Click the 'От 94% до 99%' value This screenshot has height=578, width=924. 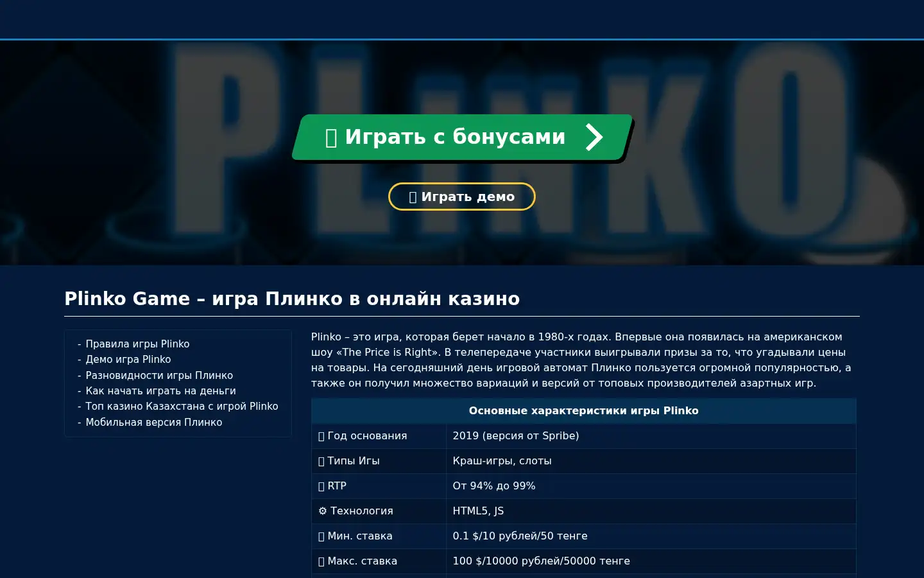coord(494,486)
